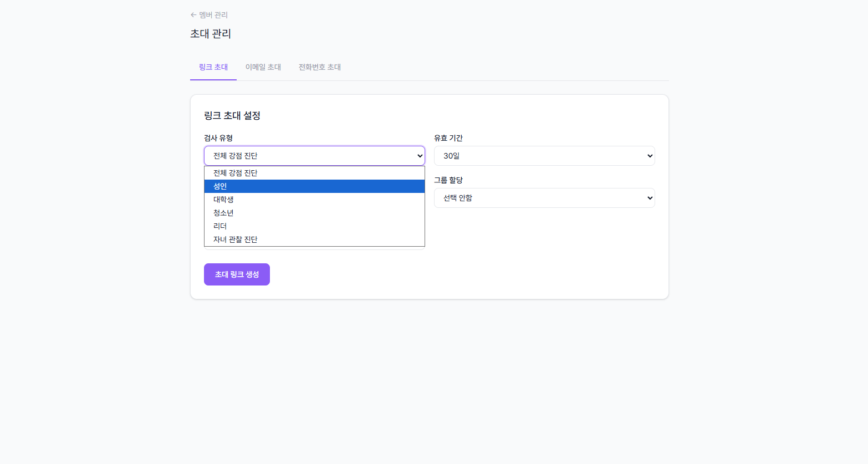Switch to the 전화번호 초대 tab
This screenshot has width=868, height=464.
click(x=319, y=67)
